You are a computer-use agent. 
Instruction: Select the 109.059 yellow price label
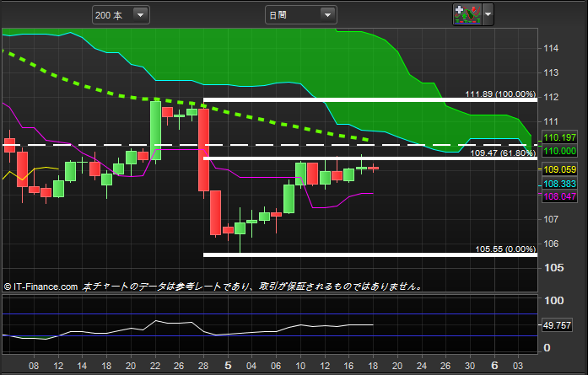[559, 169]
